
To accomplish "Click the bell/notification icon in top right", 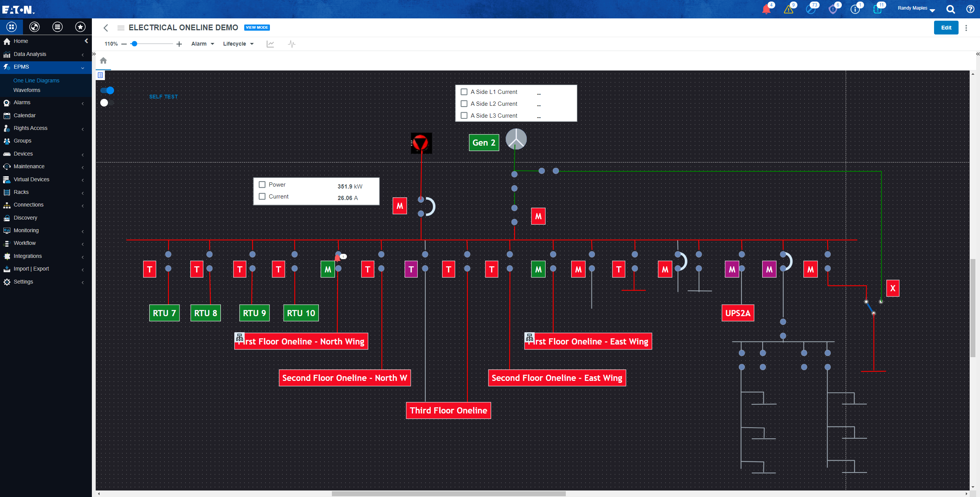I will pos(765,9).
